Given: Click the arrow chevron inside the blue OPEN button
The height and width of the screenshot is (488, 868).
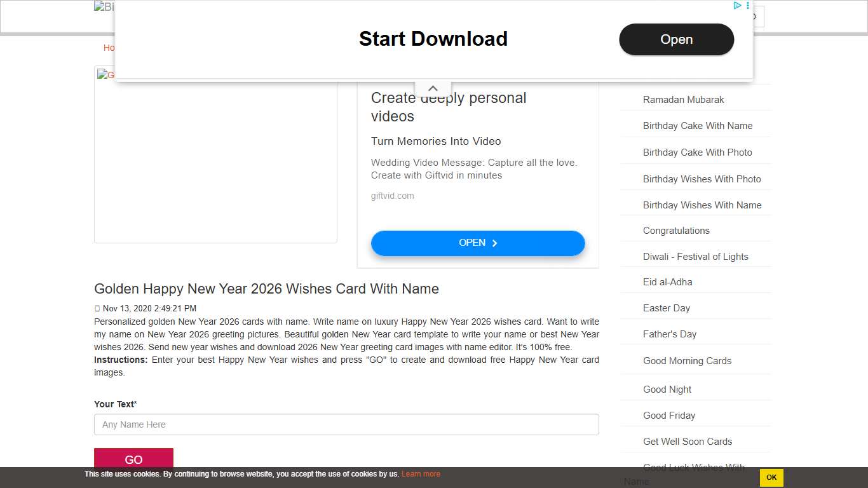Looking at the screenshot, I should (495, 243).
